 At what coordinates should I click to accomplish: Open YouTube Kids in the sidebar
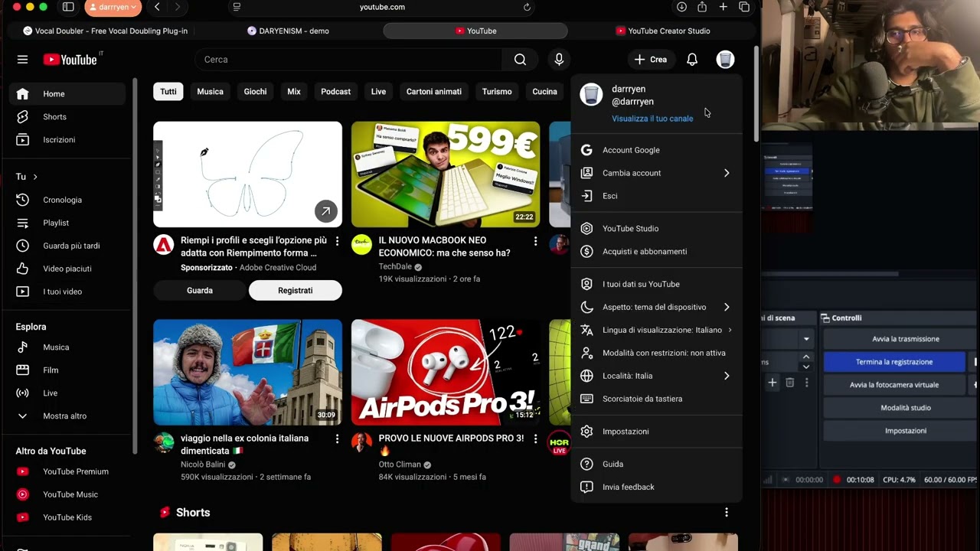(x=67, y=517)
